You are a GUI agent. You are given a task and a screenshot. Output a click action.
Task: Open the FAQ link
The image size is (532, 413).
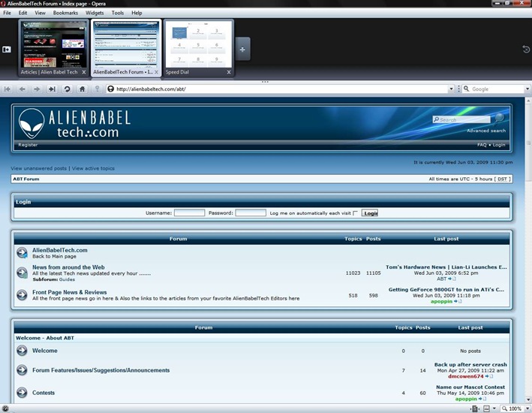[482, 145]
